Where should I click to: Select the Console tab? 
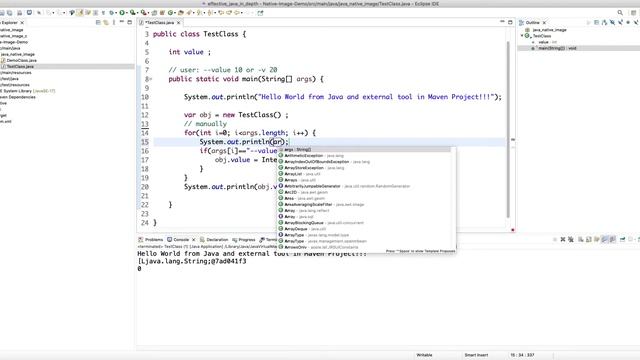(178, 240)
